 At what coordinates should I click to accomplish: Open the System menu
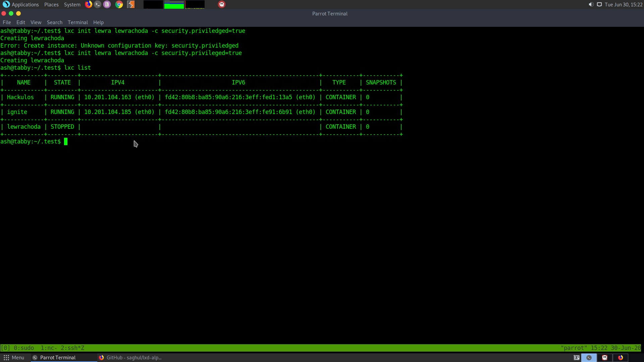pos(72,4)
